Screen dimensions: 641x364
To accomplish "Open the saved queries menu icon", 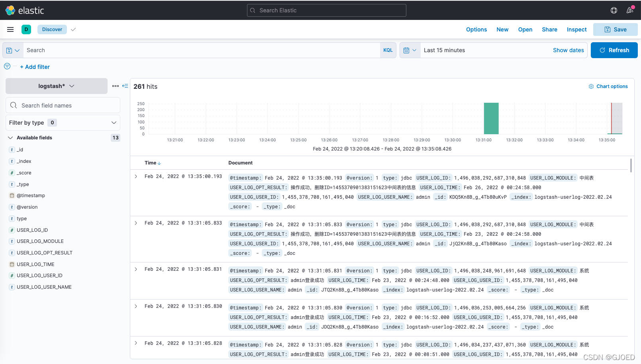I will click(13, 51).
